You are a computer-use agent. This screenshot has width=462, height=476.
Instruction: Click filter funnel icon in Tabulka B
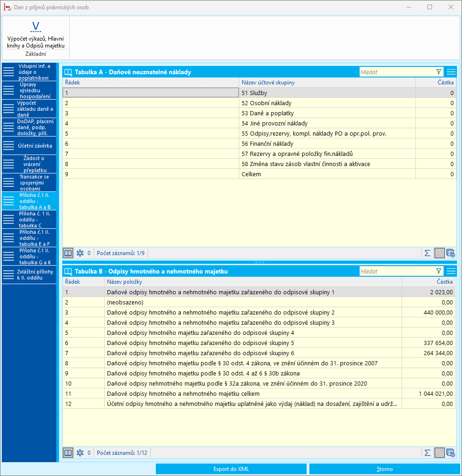point(438,271)
